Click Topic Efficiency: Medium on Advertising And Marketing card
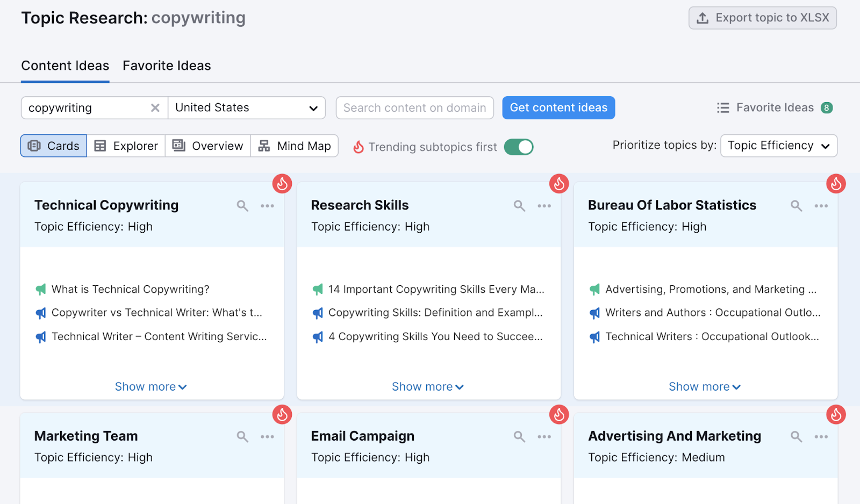The width and height of the screenshot is (860, 504). [656, 457]
